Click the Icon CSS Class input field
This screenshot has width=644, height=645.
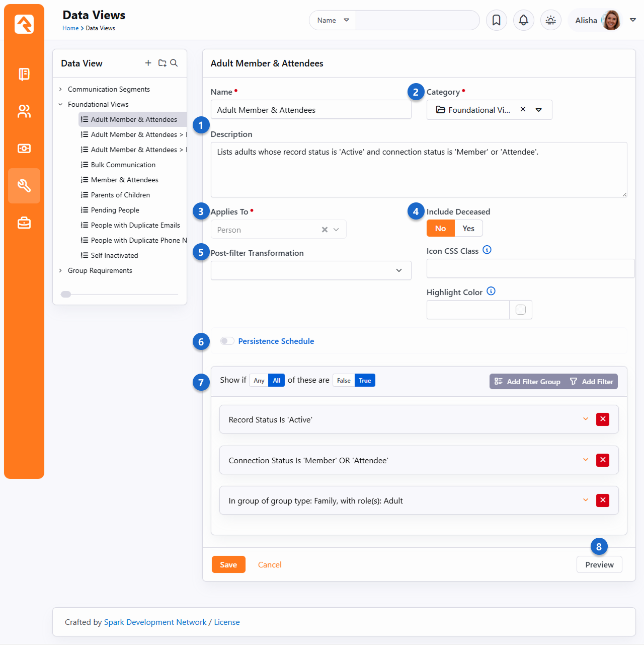tap(530, 268)
